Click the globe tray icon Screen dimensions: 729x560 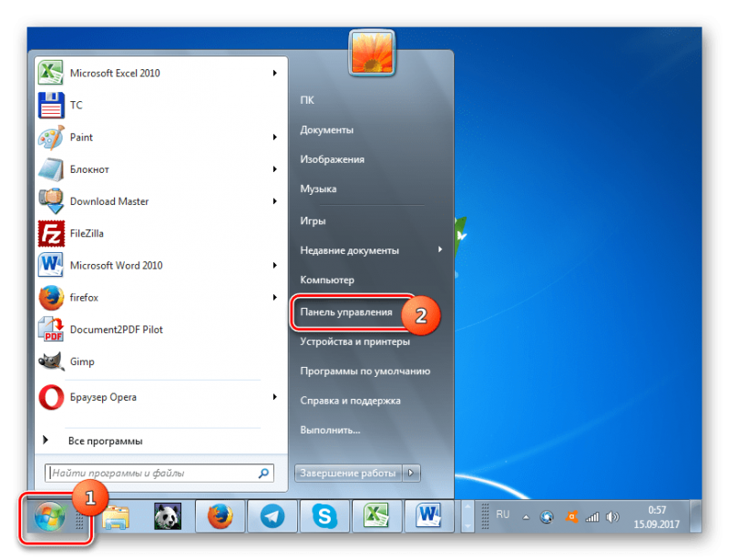click(547, 517)
